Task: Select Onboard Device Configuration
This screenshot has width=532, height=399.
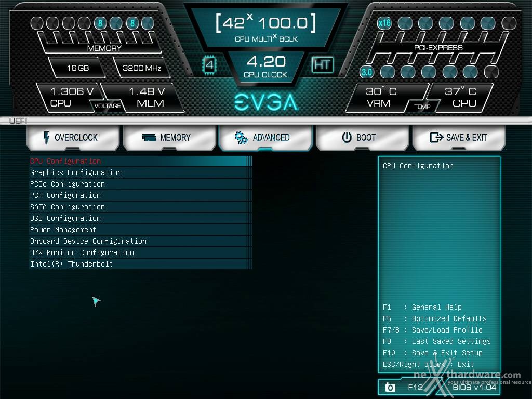Action: pos(140,241)
